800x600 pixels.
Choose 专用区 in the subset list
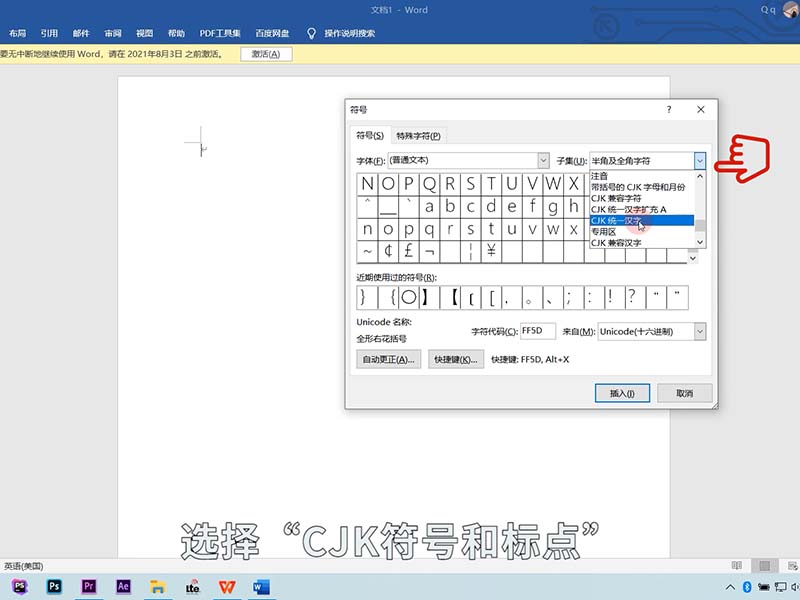pos(642,232)
